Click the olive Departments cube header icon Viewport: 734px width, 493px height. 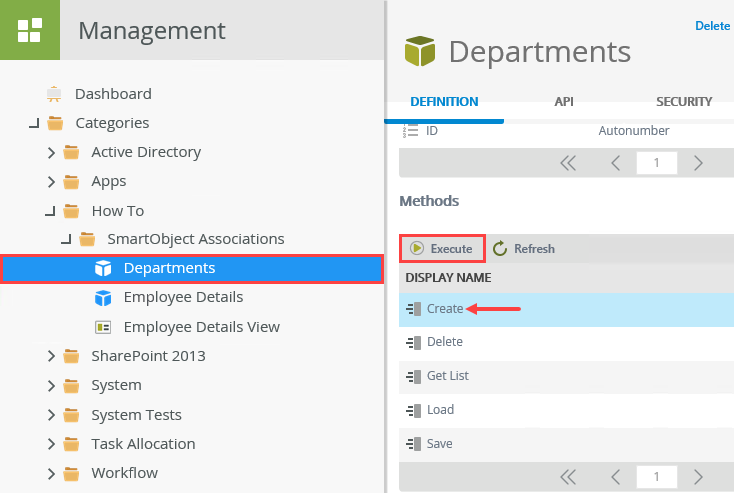[x=420, y=51]
